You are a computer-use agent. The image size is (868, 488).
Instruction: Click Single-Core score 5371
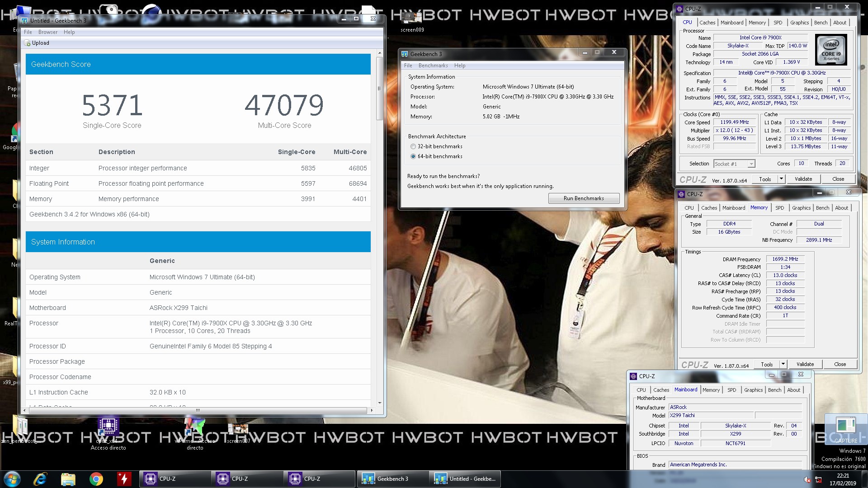(x=112, y=105)
